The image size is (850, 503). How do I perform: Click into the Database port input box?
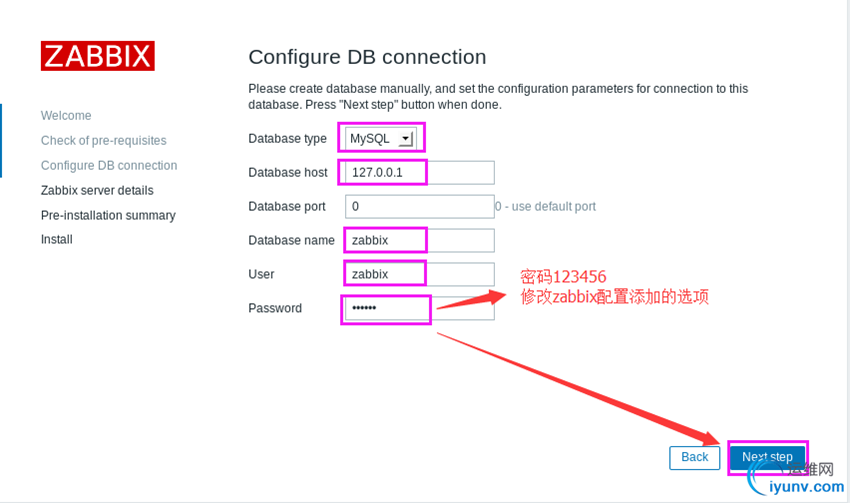(420, 207)
